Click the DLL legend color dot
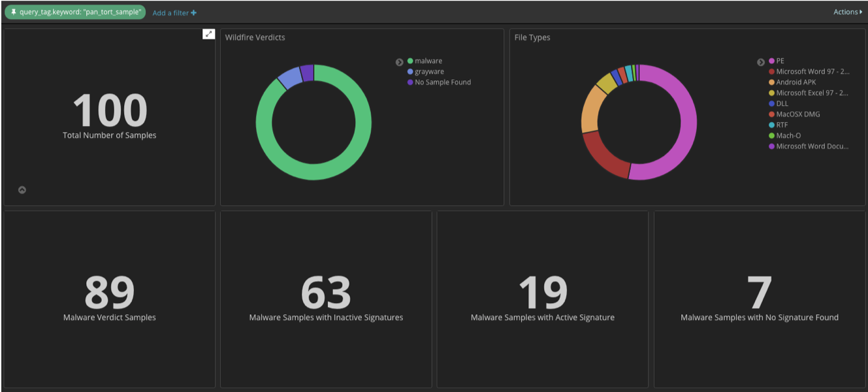The width and height of the screenshot is (868, 392). [771, 103]
